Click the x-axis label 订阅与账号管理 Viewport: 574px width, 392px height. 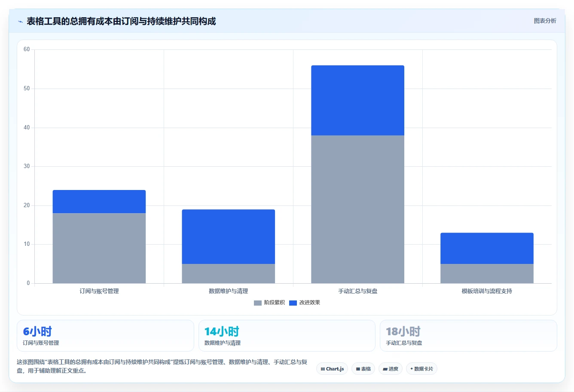pos(99,291)
